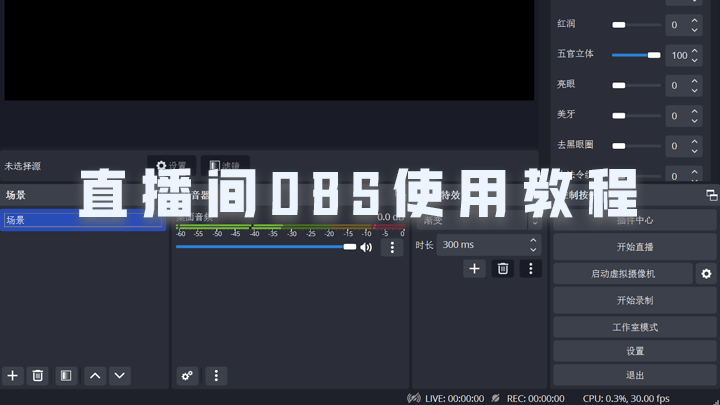This screenshot has height=405, width=720.
Task: Click the CPU usage fps readout
Action: point(626,399)
